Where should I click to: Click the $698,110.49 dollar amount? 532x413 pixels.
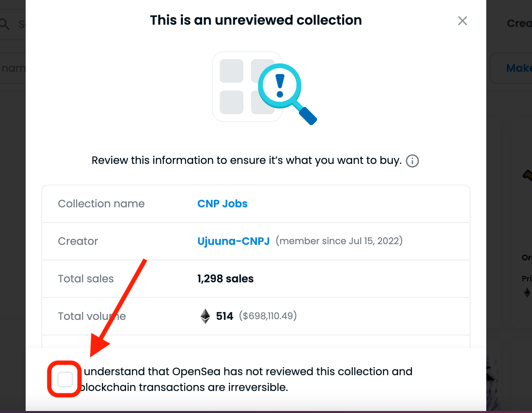(268, 316)
